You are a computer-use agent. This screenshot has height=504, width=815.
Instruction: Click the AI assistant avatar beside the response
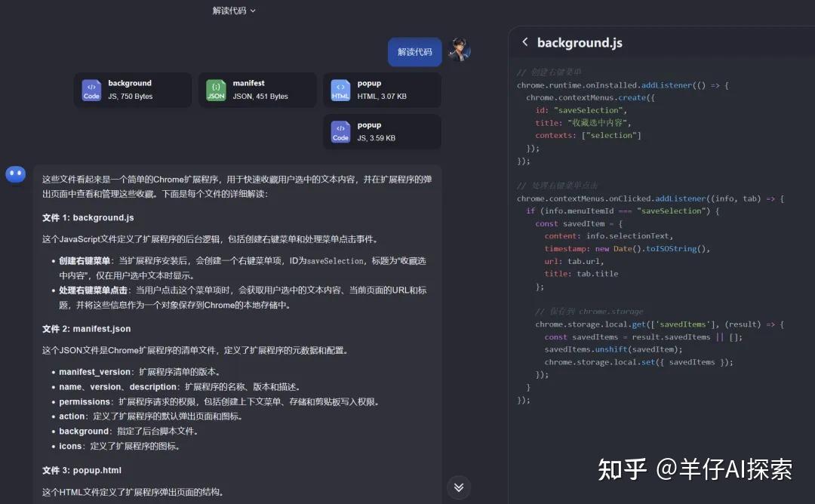click(16, 174)
